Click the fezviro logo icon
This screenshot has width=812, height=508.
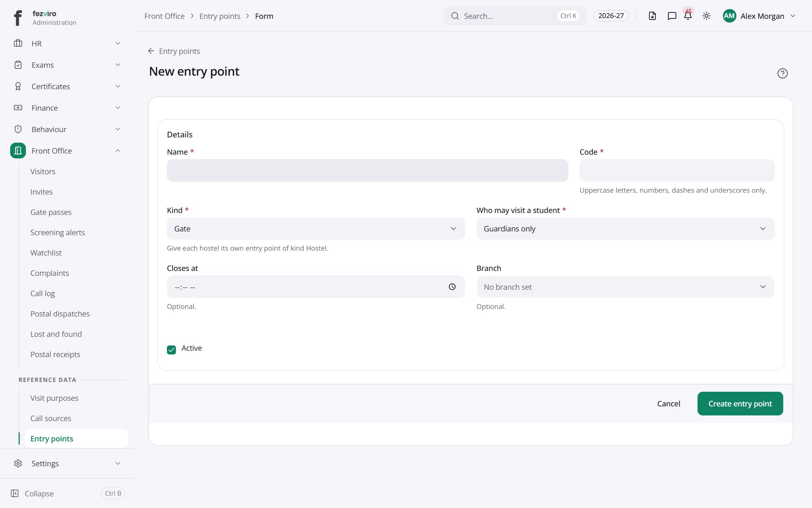18,18
